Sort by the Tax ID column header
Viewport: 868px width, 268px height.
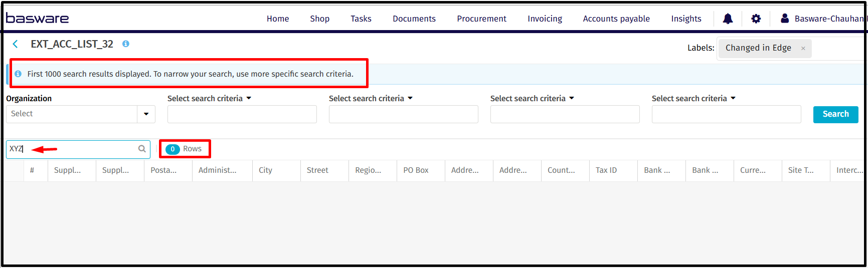606,170
